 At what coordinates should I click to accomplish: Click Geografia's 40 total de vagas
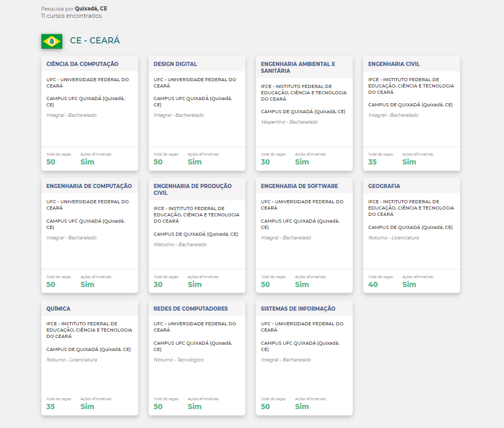point(373,284)
